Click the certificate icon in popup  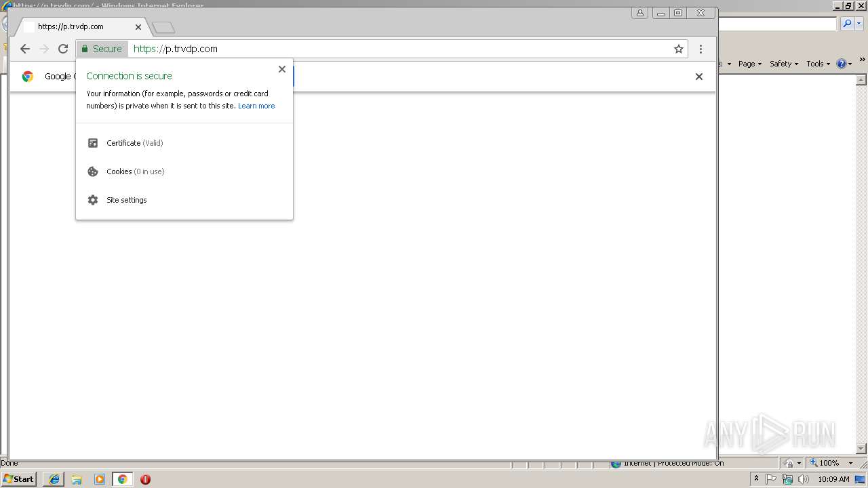pyautogui.click(x=93, y=143)
